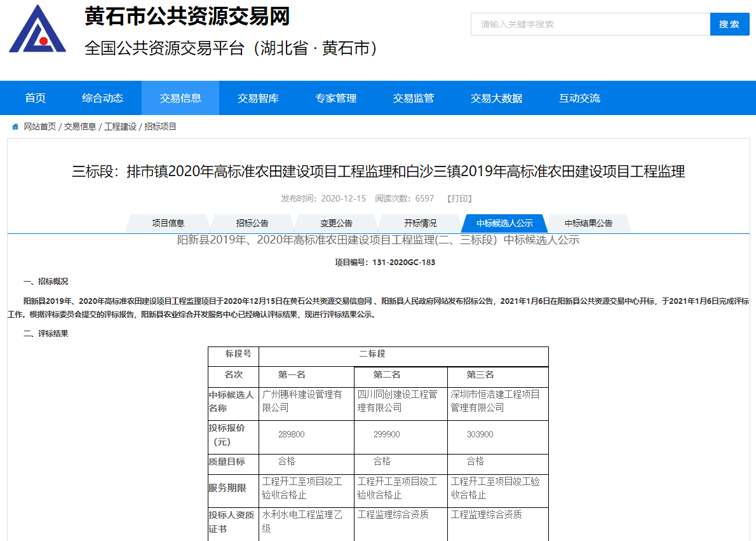Switch to the 中标结果公告 tab
Viewport: 756px width, 541px height.
click(588, 223)
